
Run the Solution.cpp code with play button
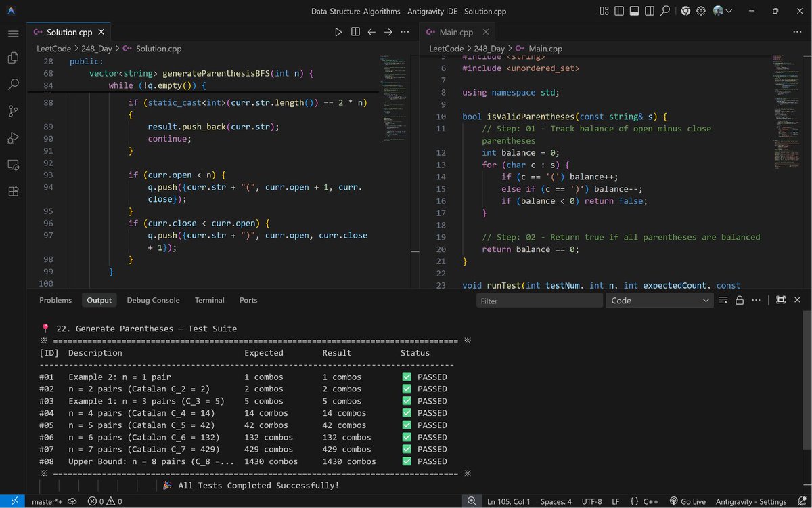[x=338, y=32]
